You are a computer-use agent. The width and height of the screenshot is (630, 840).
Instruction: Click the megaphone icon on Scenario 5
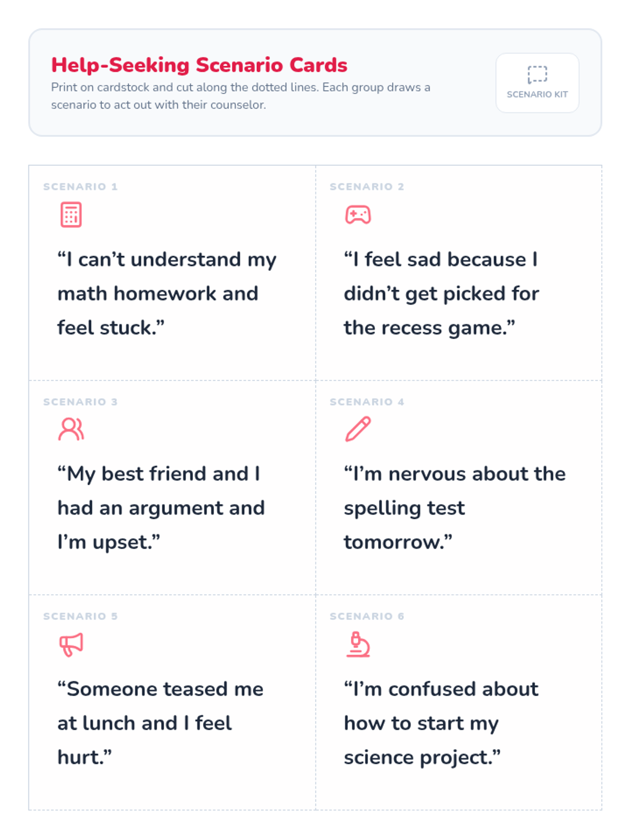coord(71,645)
